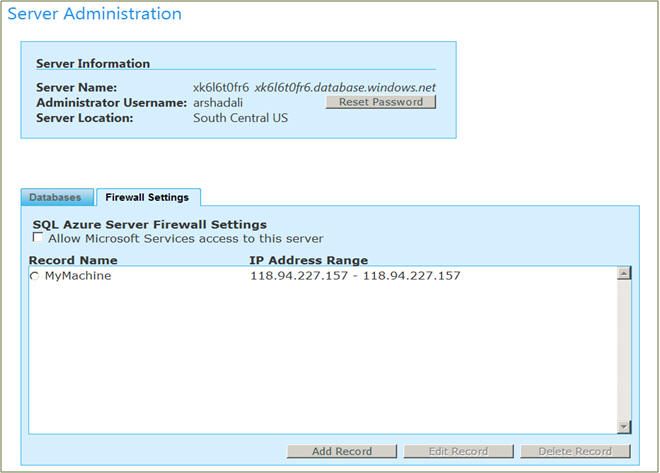Click the Edit Record button
Viewport: 660px width, 473px height.
[x=458, y=451]
